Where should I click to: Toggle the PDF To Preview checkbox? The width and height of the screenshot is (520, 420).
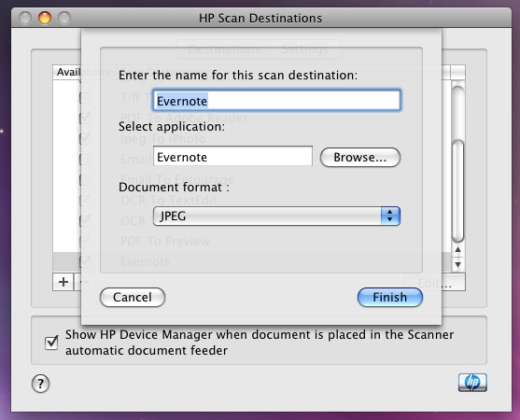pos(85,242)
